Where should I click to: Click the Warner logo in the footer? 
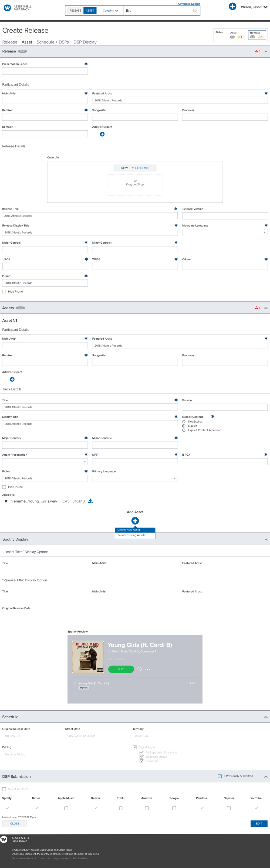coord(4,839)
